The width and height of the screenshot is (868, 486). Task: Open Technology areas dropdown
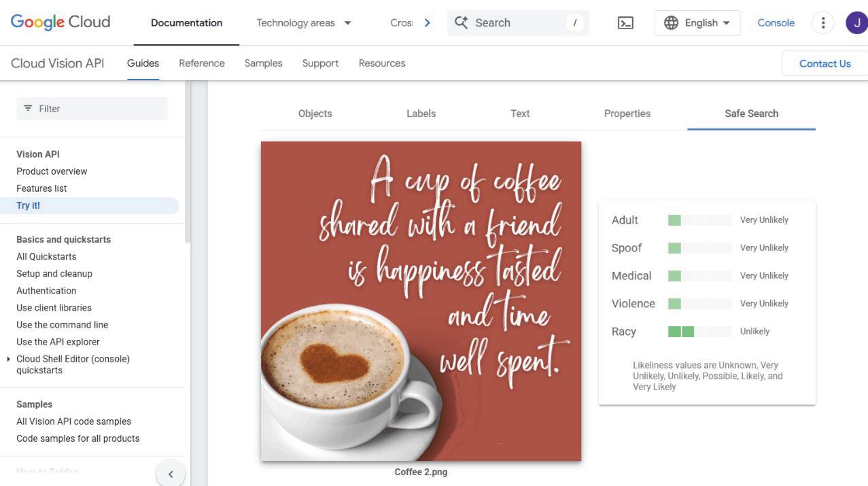[x=304, y=22]
